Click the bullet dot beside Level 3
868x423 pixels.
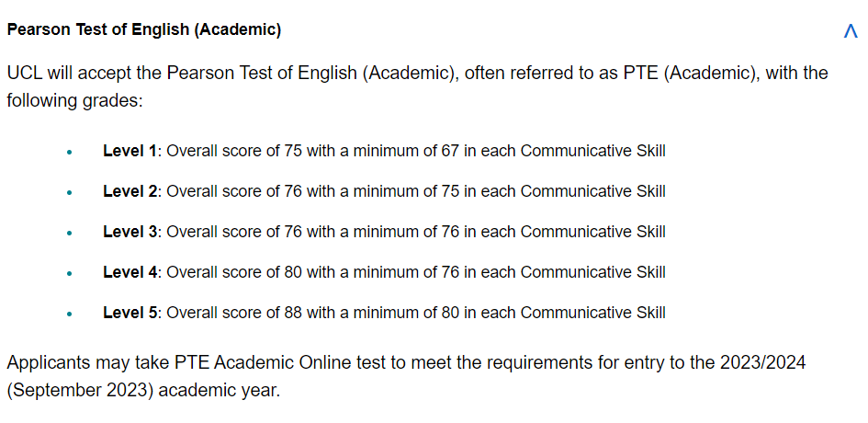click(x=69, y=233)
